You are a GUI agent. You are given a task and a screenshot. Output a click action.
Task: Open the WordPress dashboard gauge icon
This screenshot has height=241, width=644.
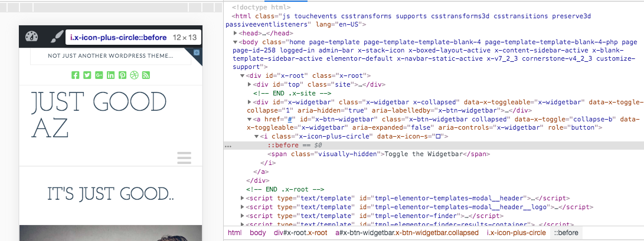tap(31, 37)
